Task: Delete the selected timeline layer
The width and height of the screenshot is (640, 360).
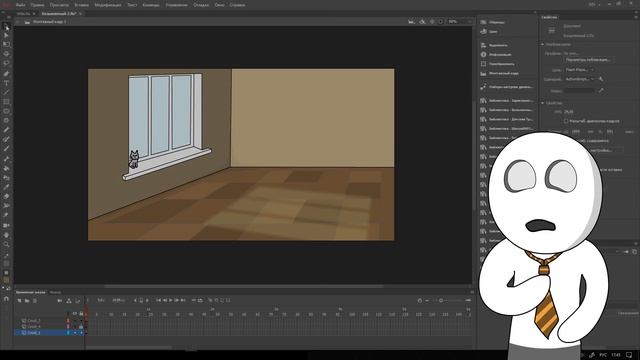Action: [35, 301]
